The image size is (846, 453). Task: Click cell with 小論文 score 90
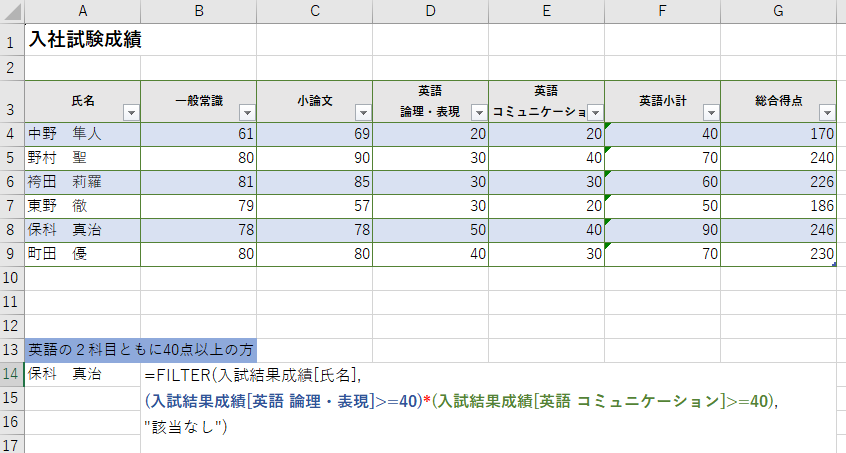pos(315,158)
